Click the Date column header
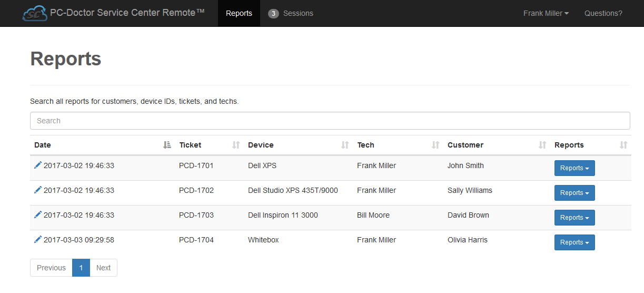The width and height of the screenshot is (644, 293). pyautogui.click(x=102, y=145)
